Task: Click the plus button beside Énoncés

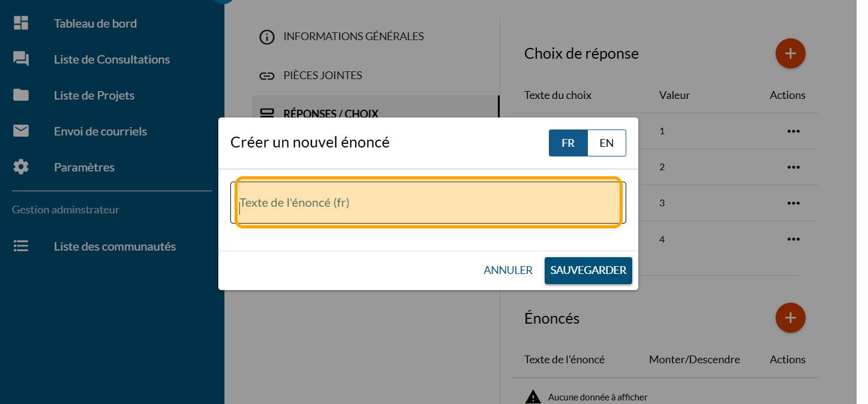Action: tap(790, 318)
